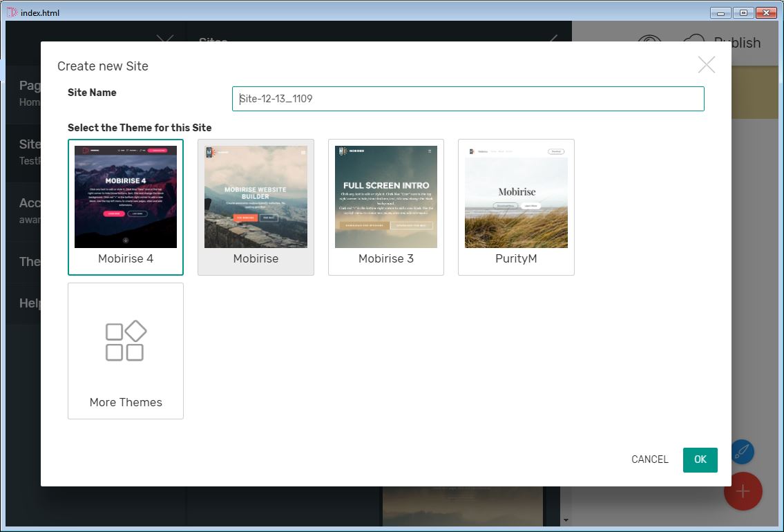The width and height of the screenshot is (784, 532).
Task: Click the scrollbar down arrow
Action: [x=566, y=520]
